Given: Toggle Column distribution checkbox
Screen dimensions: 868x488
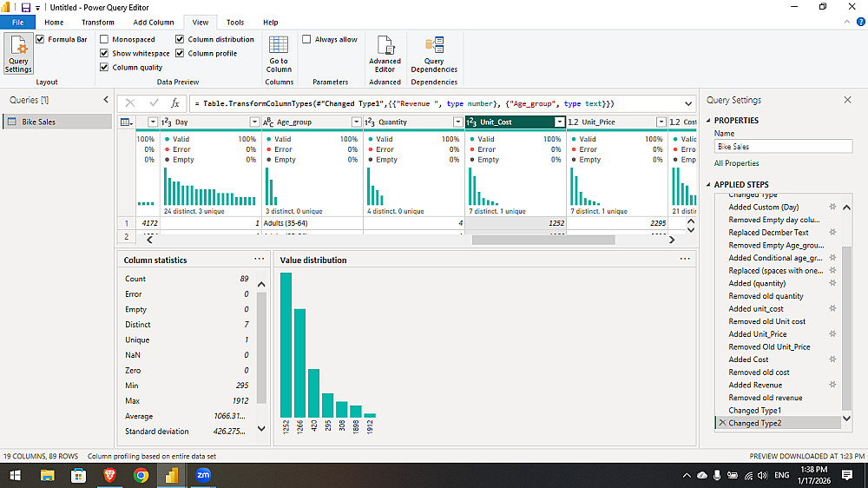Looking at the screenshot, I should pos(180,39).
